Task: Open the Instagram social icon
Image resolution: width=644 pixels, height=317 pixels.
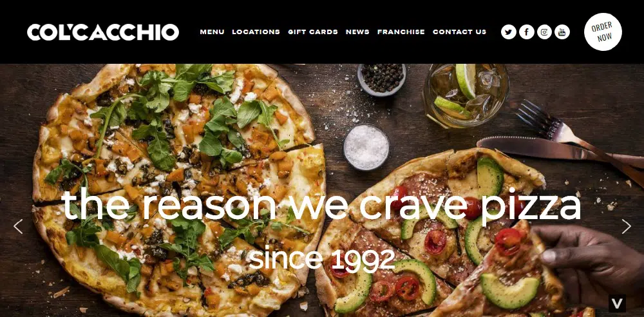Action: [x=544, y=32]
